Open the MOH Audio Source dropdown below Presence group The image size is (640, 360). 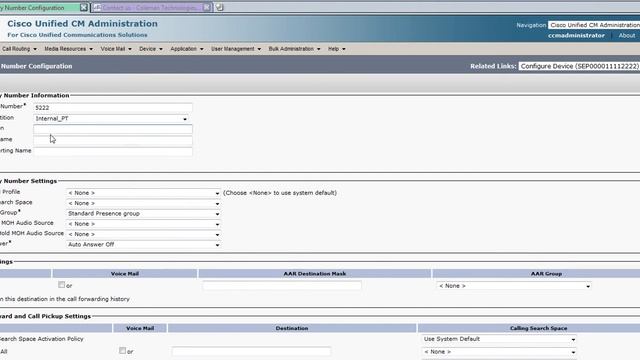(x=143, y=224)
